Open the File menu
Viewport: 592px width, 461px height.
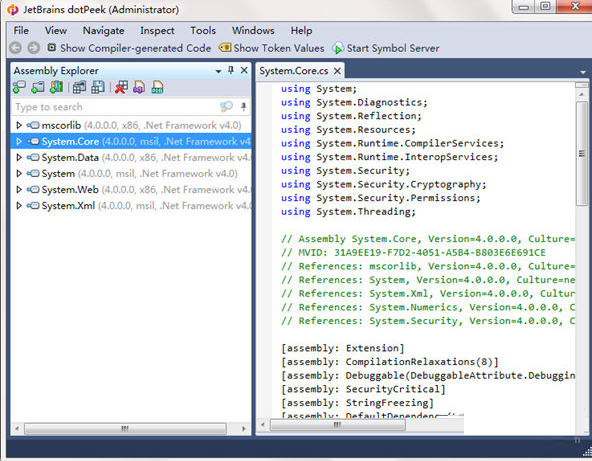tap(21, 31)
